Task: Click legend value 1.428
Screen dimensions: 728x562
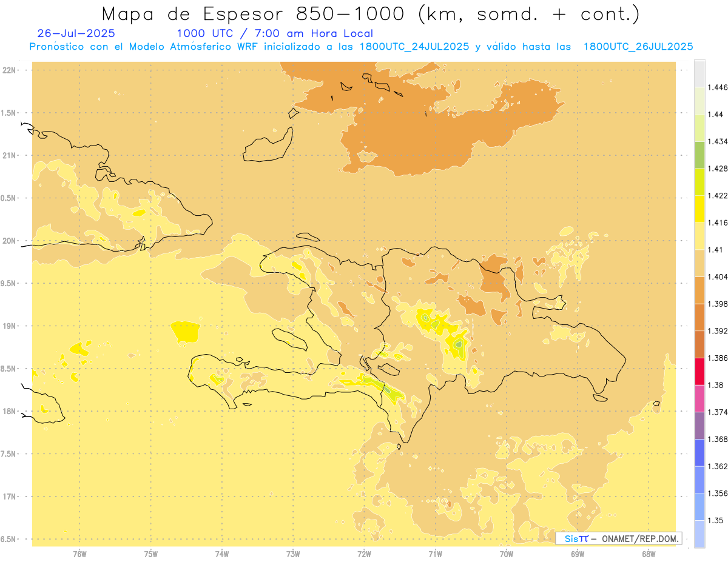Action: pos(719,169)
